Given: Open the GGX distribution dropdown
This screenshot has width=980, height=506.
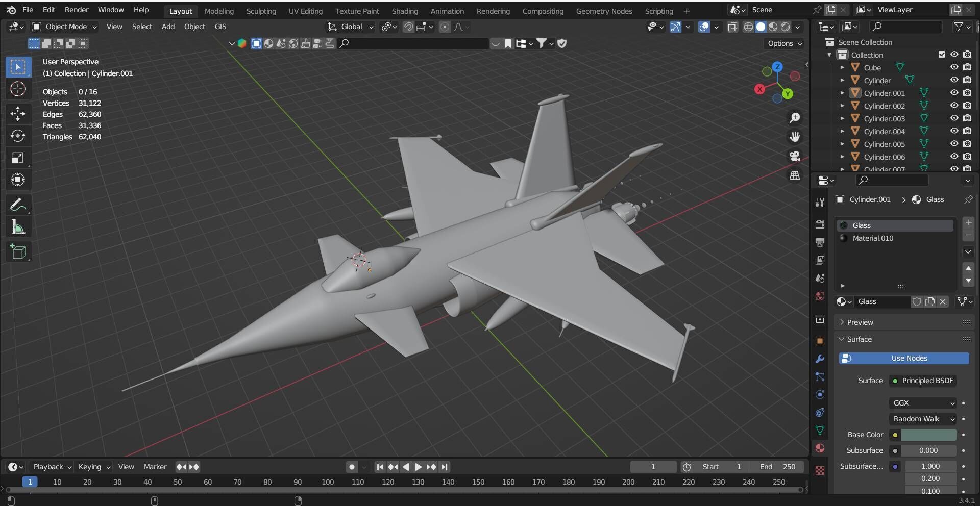Looking at the screenshot, I should pyautogui.click(x=923, y=403).
